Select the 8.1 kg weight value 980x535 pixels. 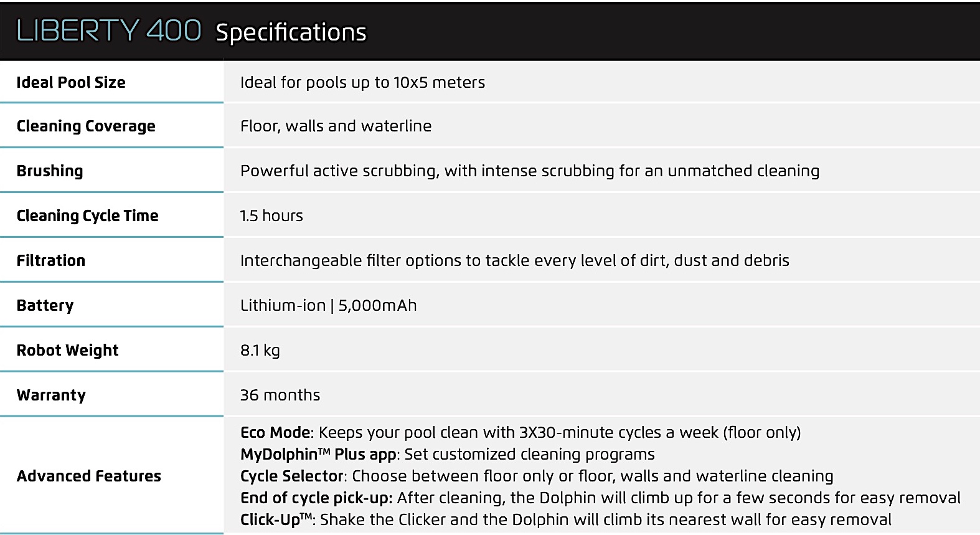pos(260,351)
